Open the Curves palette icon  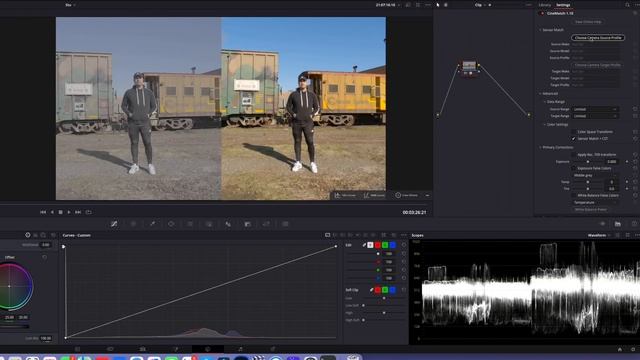click(x=114, y=224)
